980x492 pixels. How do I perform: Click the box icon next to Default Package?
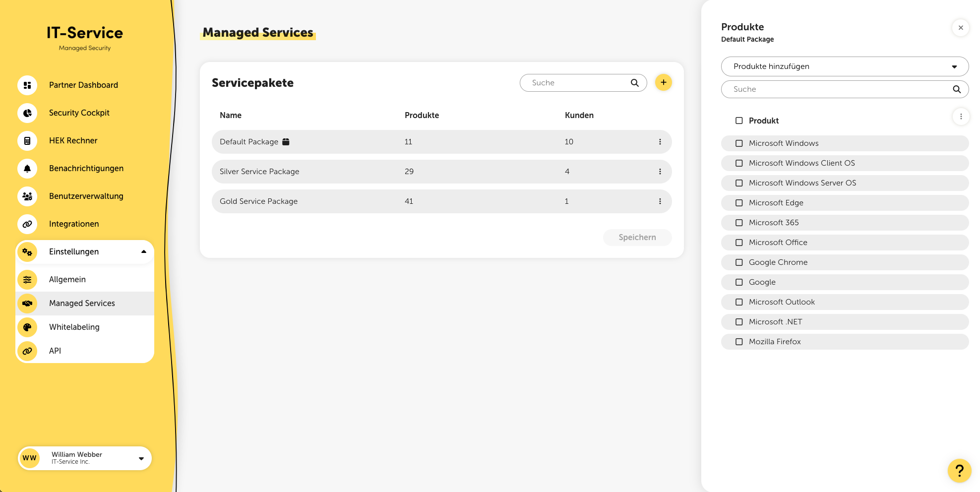[x=286, y=142]
